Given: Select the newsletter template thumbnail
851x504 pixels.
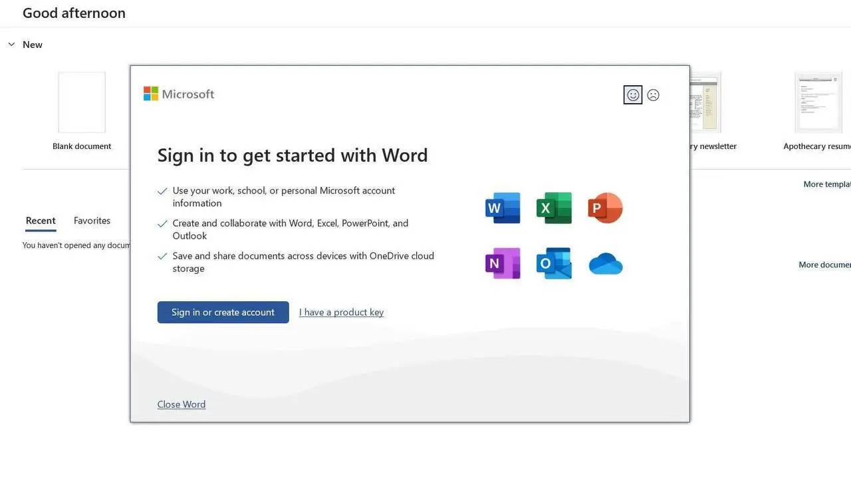Looking at the screenshot, I should (x=705, y=102).
